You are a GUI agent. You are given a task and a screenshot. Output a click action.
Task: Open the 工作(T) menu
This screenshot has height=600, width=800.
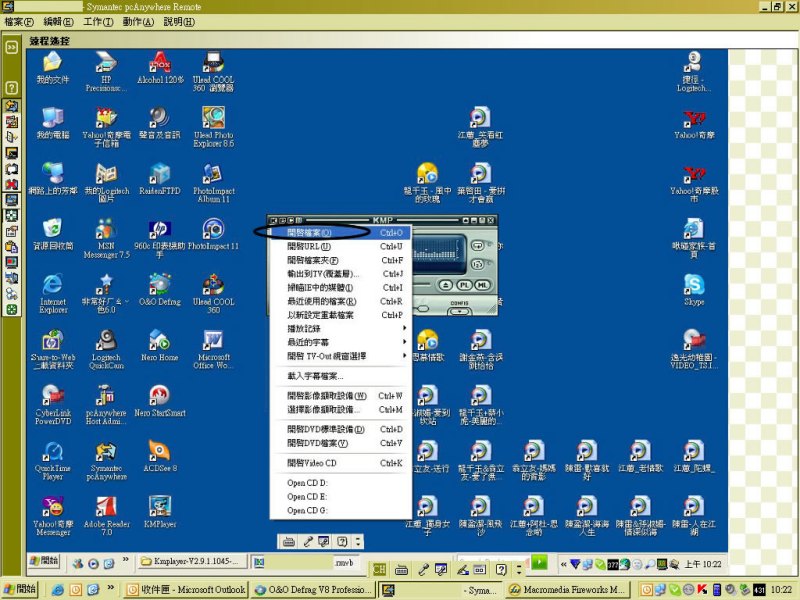(98, 21)
